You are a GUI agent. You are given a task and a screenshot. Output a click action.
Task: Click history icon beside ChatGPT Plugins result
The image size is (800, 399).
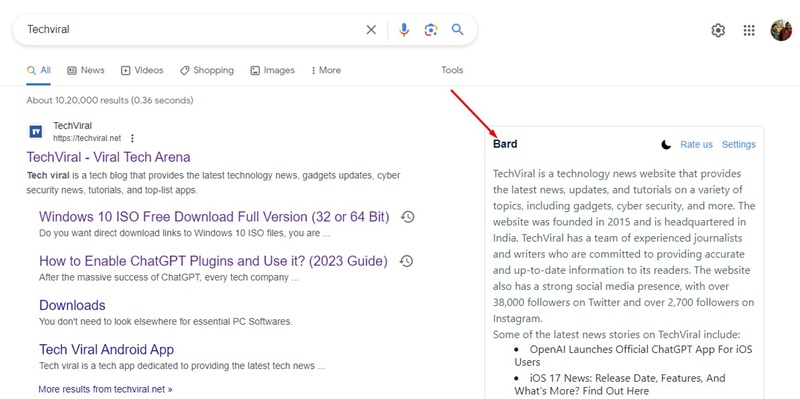[406, 261]
